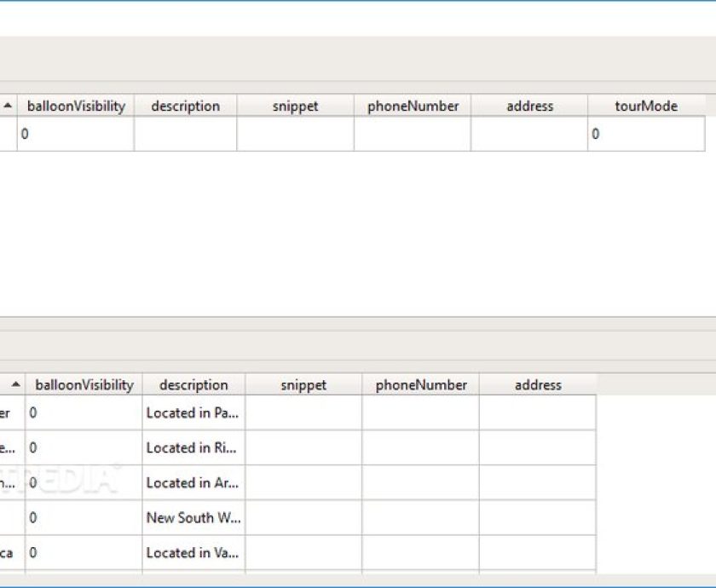Select the upper table description column header
The height and width of the screenshot is (588, 716).
point(186,106)
